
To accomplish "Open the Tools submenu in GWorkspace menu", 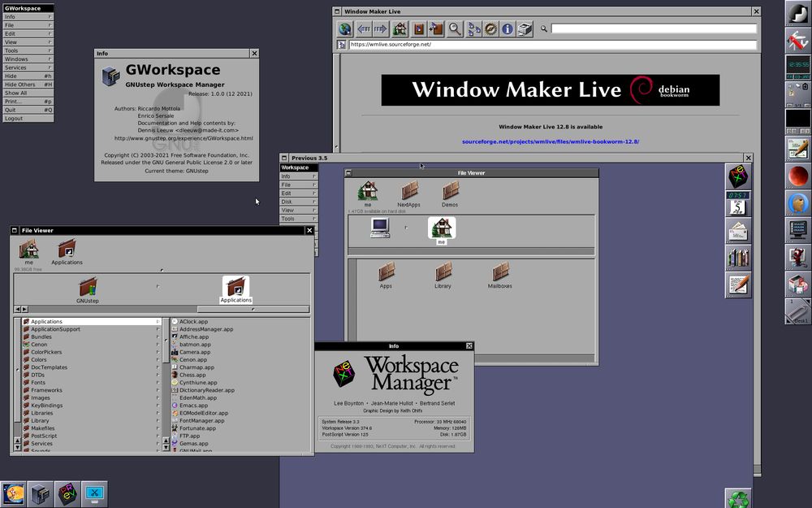I will pyautogui.click(x=28, y=50).
